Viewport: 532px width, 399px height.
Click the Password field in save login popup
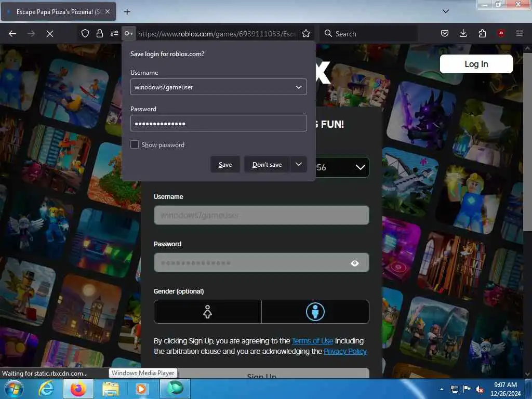(219, 123)
